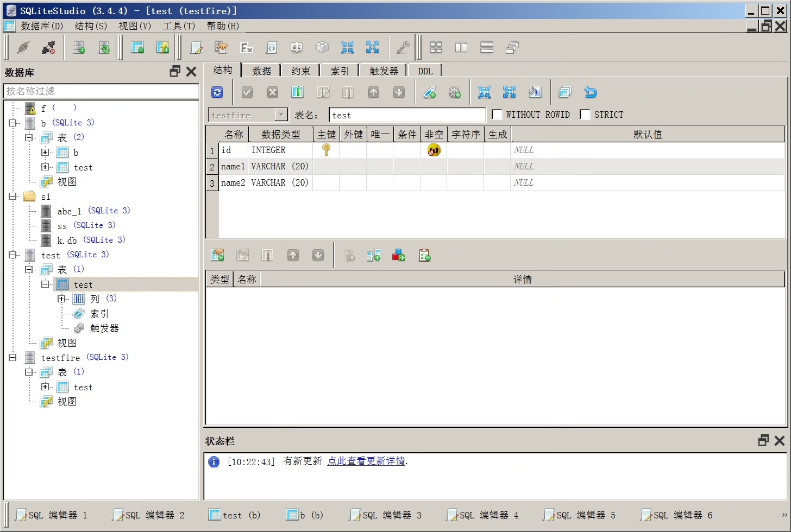Image resolution: width=791 pixels, height=532 pixels.
Task: Switch to test (b) window in taskbar
Action: pyautogui.click(x=235, y=515)
